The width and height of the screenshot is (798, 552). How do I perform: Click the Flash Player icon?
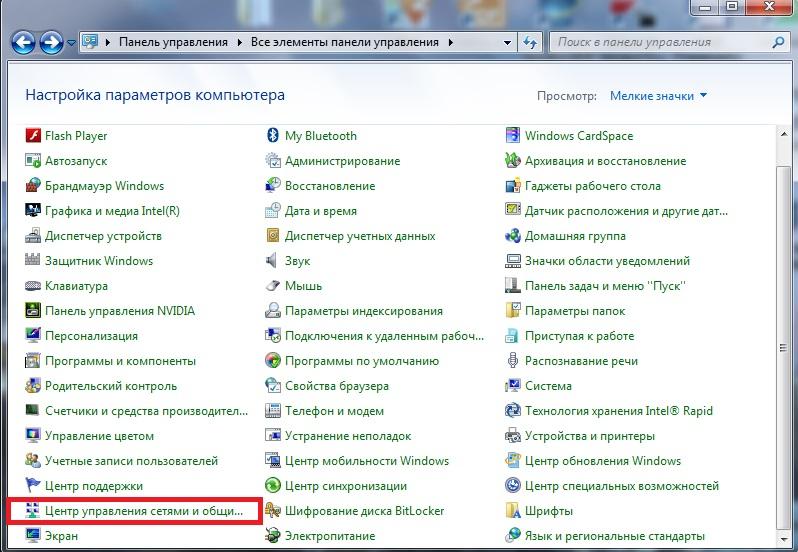pos(33,136)
